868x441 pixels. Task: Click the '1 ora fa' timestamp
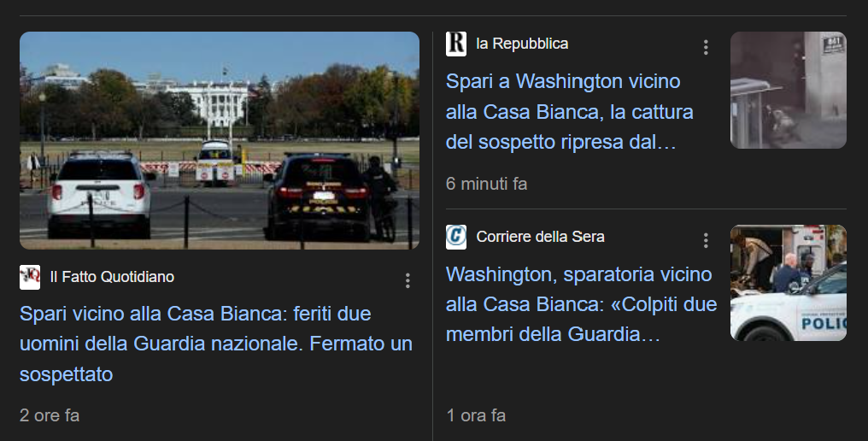pyautogui.click(x=476, y=415)
